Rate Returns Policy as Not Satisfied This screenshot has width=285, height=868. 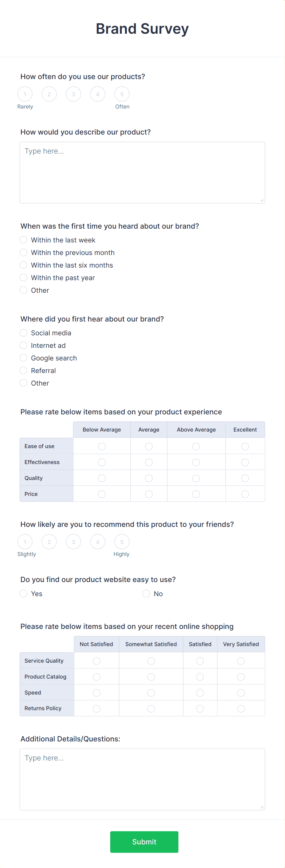pos(96,709)
